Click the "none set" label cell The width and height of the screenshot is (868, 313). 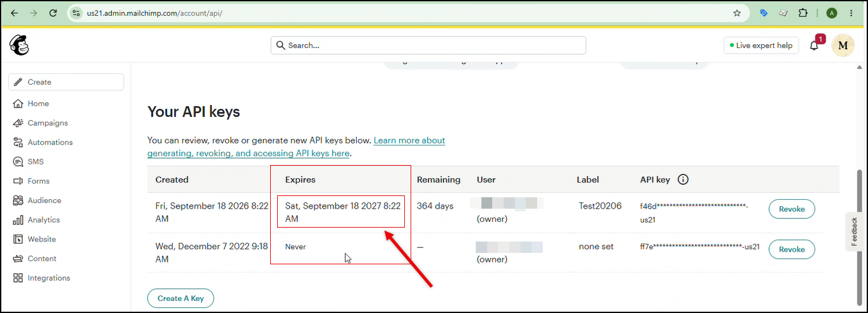(x=596, y=247)
